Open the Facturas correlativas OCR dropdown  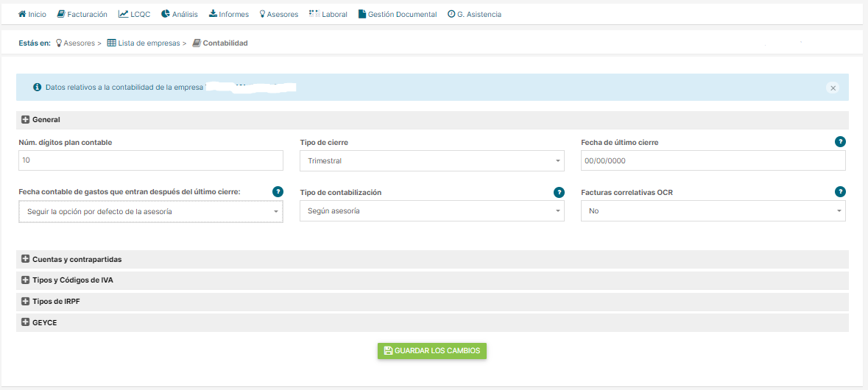pyautogui.click(x=713, y=211)
